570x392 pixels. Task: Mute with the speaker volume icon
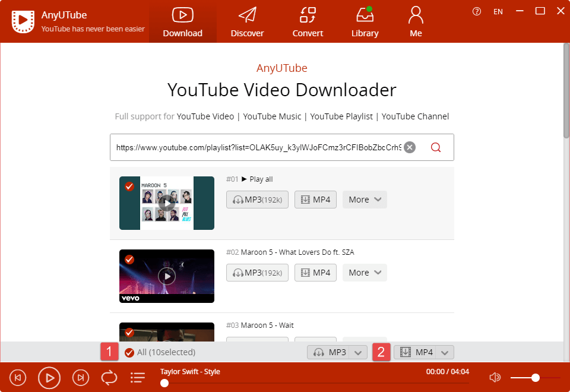[495, 378]
